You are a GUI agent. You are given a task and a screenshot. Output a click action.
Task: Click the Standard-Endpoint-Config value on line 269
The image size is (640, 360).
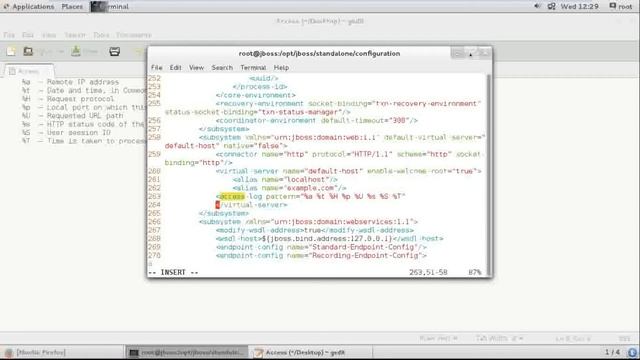point(363,247)
